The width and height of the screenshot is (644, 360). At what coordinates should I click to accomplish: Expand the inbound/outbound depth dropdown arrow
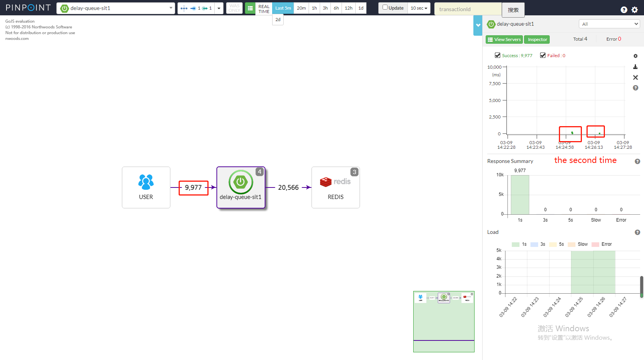pos(219,8)
